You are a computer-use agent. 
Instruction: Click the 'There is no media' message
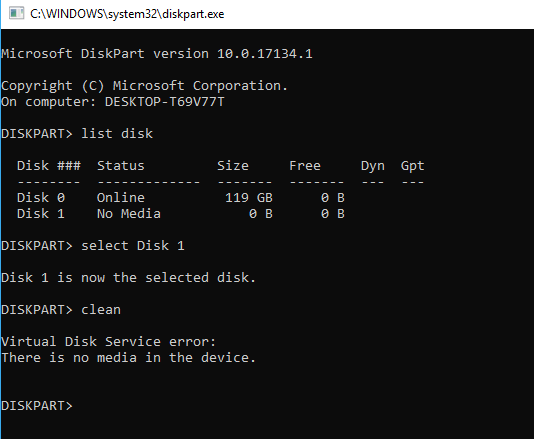click(128, 358)
